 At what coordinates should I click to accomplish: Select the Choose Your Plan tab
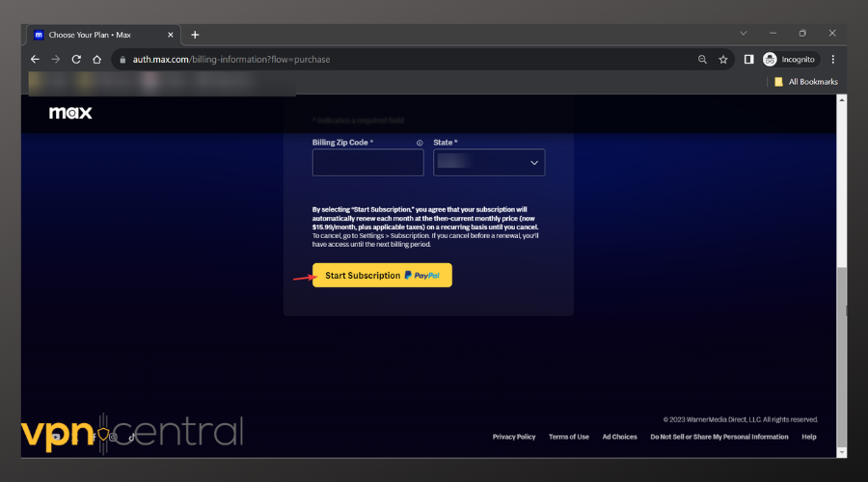point(96,34)
